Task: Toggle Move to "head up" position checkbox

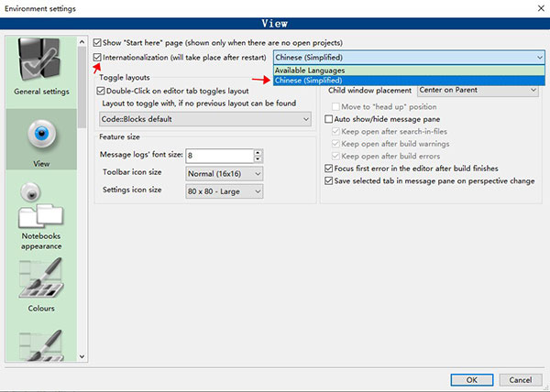Action: 335,107
